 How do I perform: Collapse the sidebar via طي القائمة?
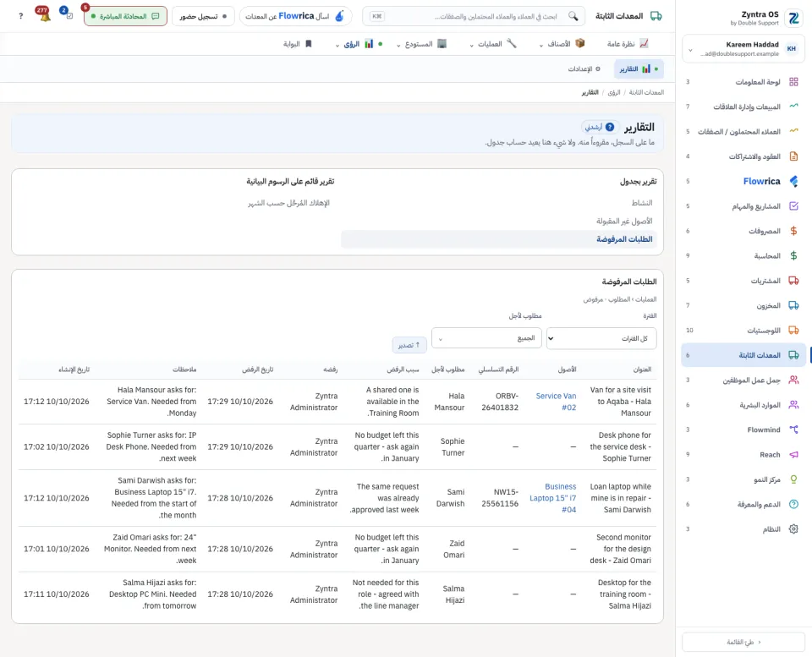click(743, 642)
